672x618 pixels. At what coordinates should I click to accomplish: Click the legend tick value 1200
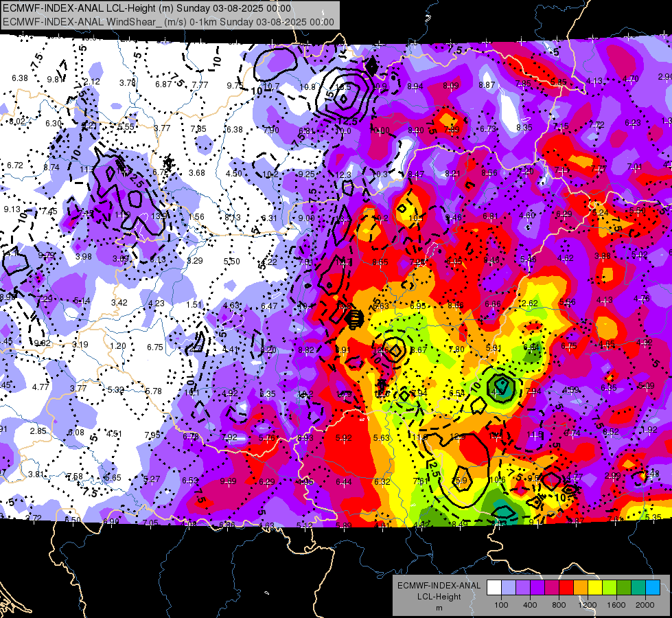[x=587, y=605]
